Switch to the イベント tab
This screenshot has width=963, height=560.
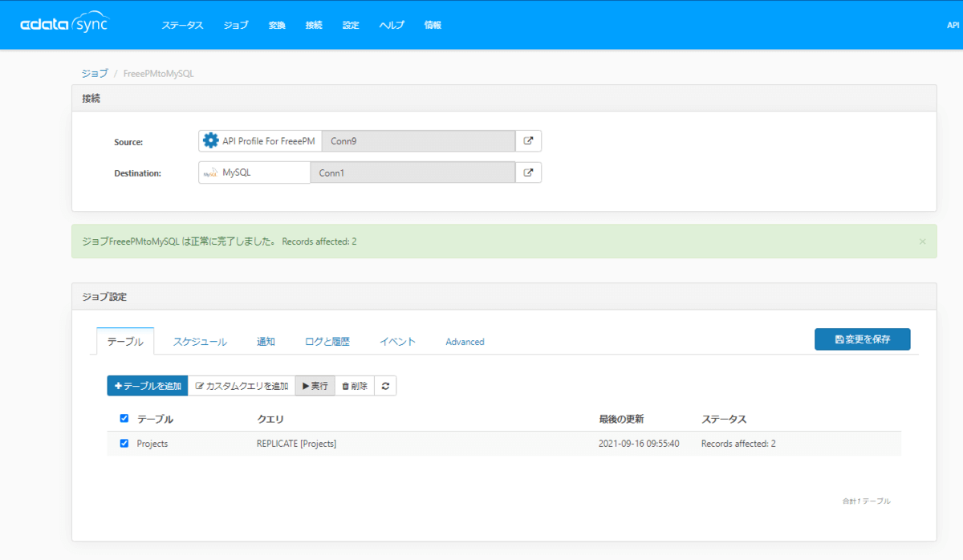tap(397, 341)
